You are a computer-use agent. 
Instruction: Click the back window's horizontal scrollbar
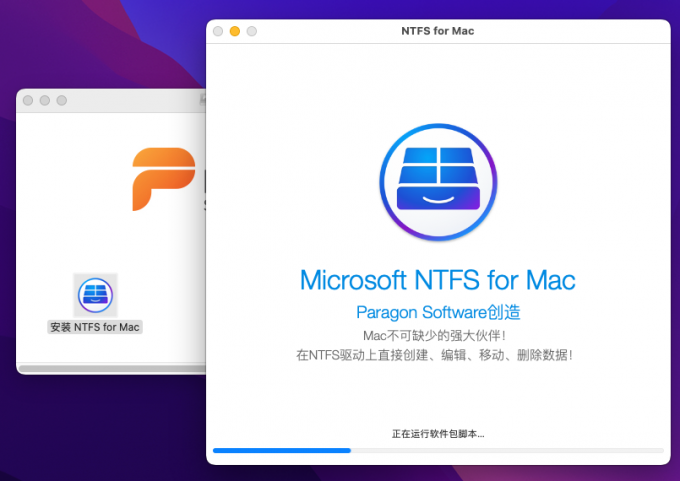coord(112,369)
